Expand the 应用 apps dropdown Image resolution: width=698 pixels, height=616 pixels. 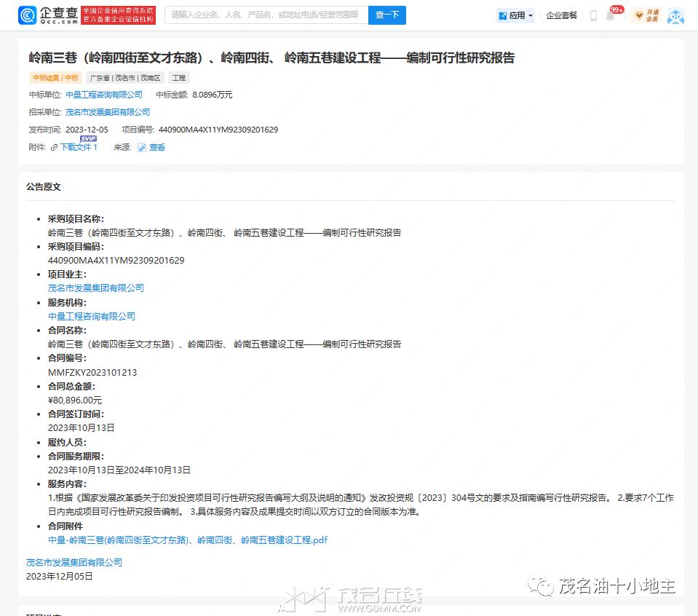coord(515,15)
